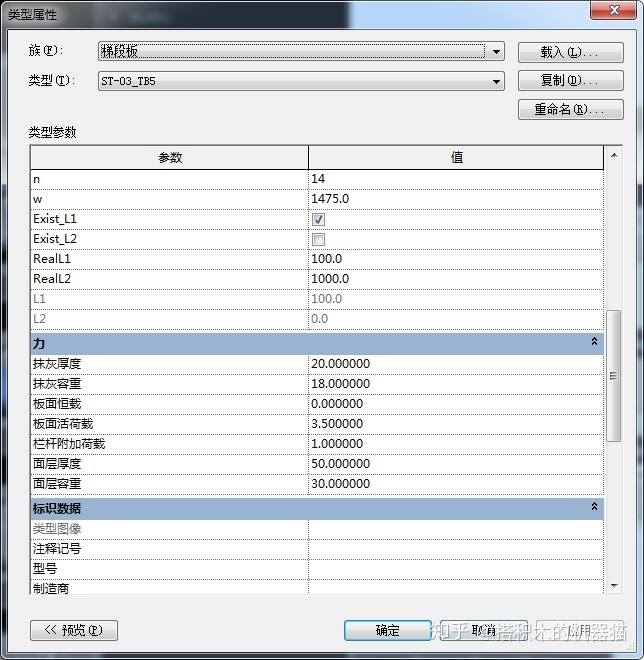Select the 抹灰厚度 value 20.000000
The width and height of the screenshot is (644, 660).
456,364
